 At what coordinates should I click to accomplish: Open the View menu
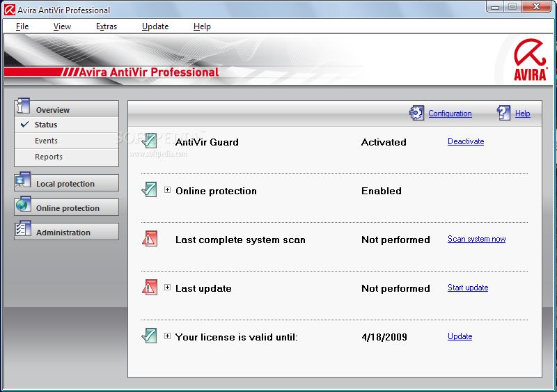[62, 26]
